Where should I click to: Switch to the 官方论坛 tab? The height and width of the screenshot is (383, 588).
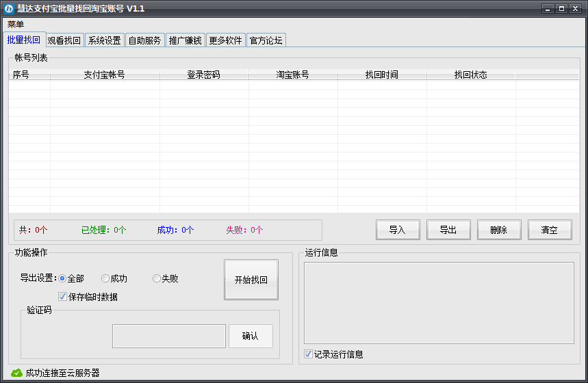coord(266,40)
